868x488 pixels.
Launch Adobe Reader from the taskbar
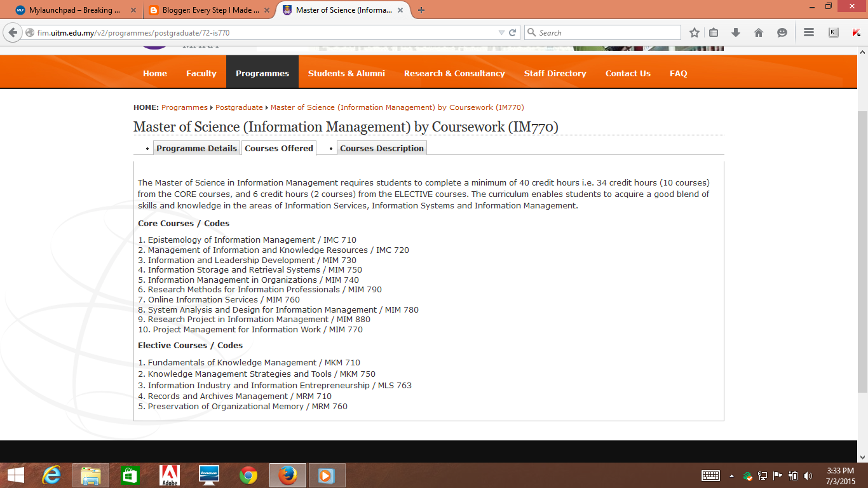(170, 475)
